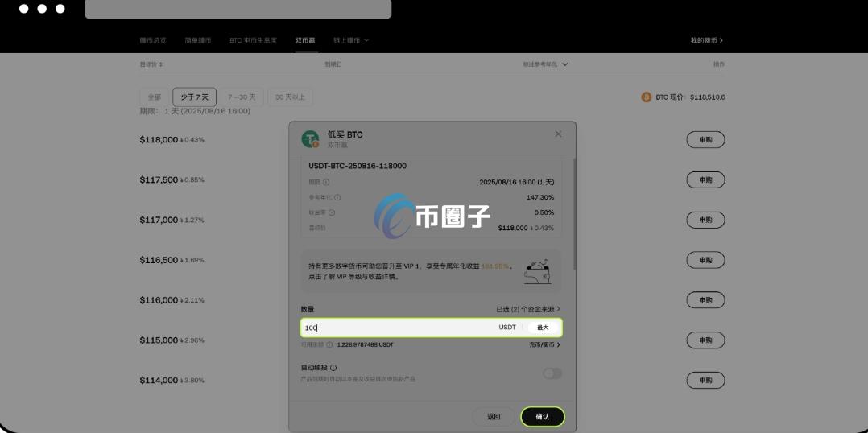The height and width of the screenshot is (433, 868).
Task: Select the 双币赢 tab
Action: [306, 41]
